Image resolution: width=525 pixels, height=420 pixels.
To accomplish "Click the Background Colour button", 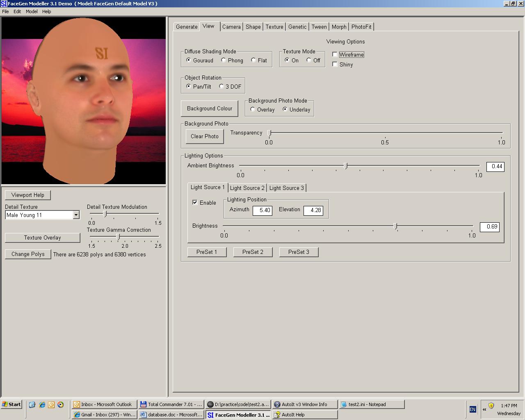I will [209, 109].
